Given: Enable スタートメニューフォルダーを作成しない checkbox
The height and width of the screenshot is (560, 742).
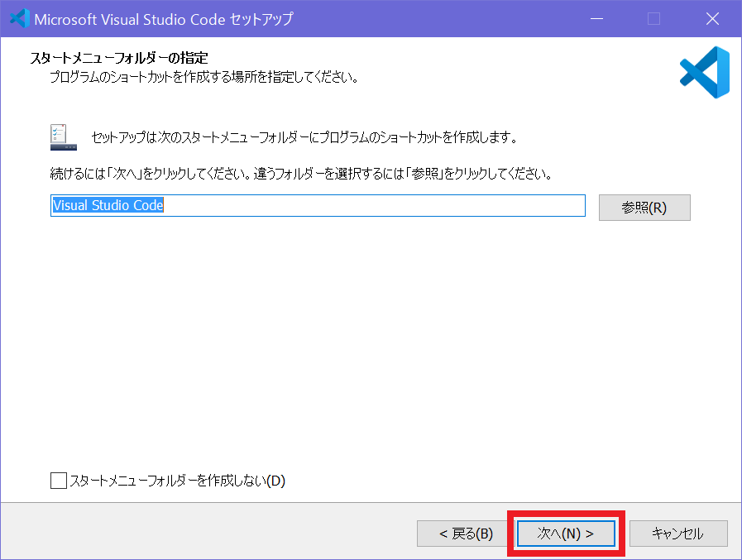Looking at the screenshot, I should pos(58,481).
